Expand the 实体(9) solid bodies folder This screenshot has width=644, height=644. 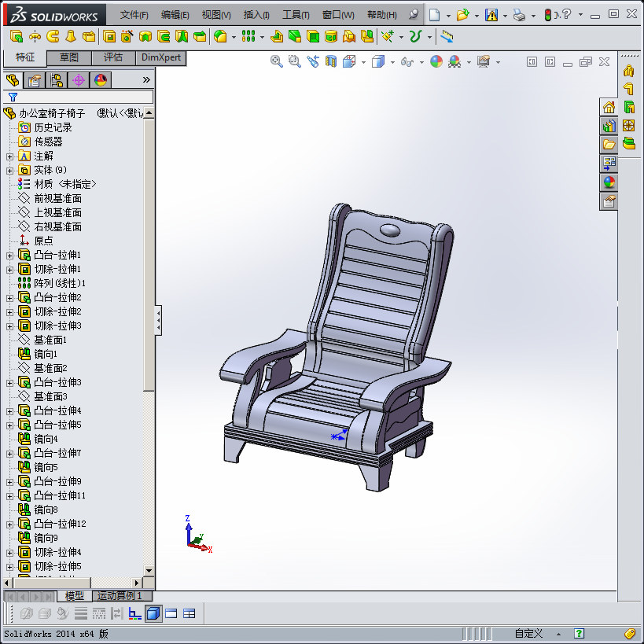click(10, 171)
